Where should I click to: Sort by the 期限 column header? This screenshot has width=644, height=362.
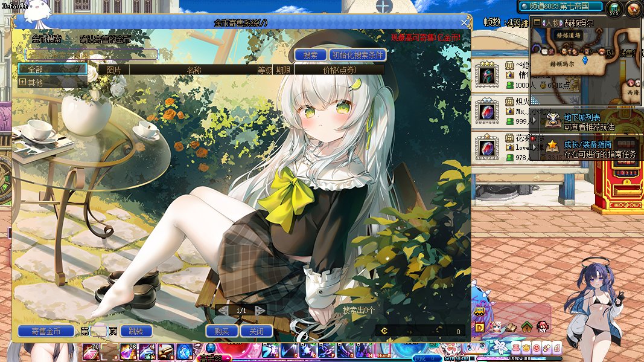click(283, 70)
